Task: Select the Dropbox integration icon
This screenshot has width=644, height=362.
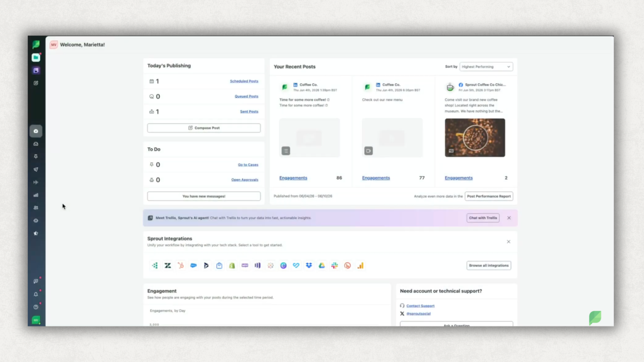Action: (309, 265)
